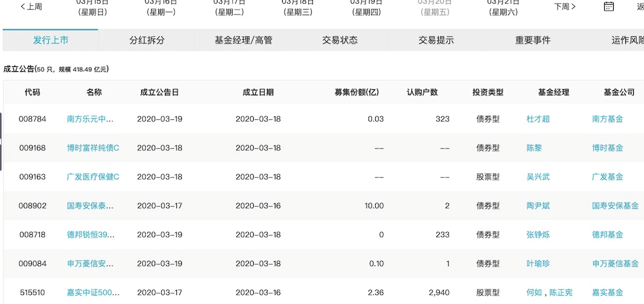Open fund link 南方乐元中…
Screen dimensions: 644x304
(91, 119)
